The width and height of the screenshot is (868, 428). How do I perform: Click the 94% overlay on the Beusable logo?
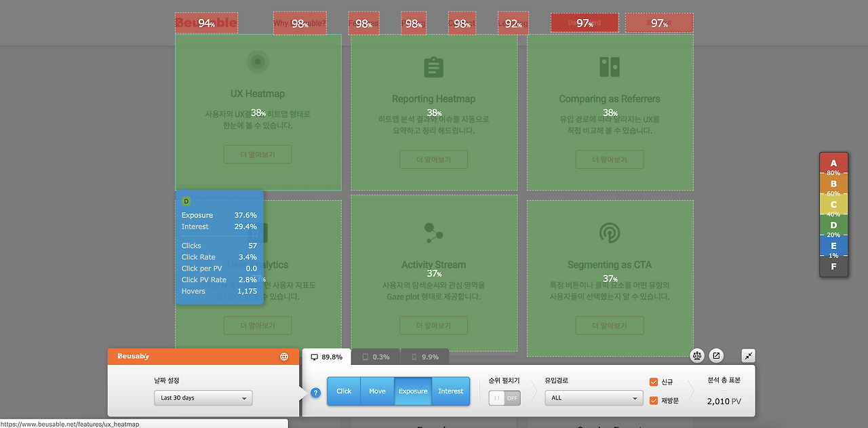(206, 23)
